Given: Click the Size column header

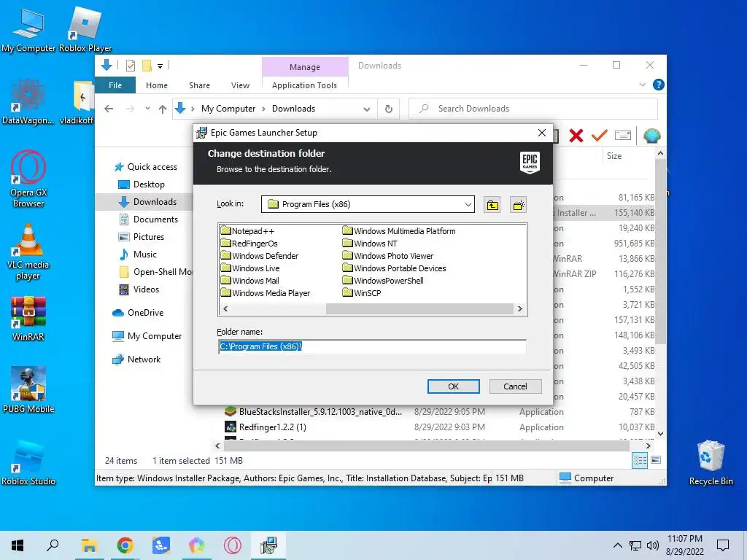Looking at the screenshot, I should (x=614, y=156).
